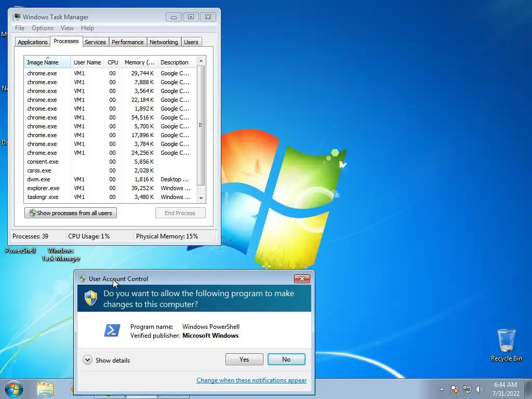The image size is (532, 399).
Task: Select chrome.exe row using 54,516 K
Action: [110, 117]
